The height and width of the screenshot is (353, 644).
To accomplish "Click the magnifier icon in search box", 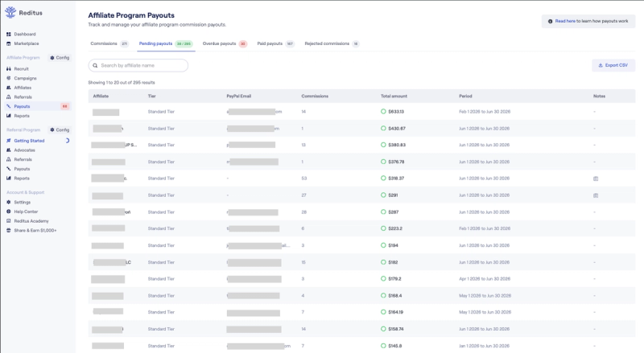I will click(95, 65).
